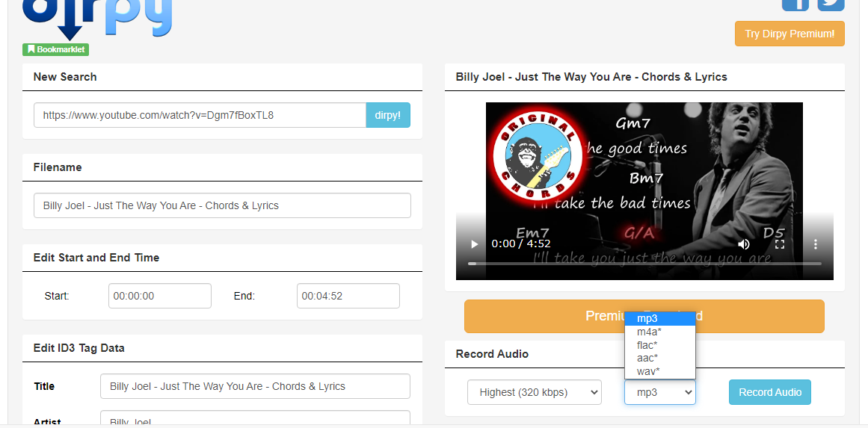This screenshot has width=868, height=428.
Task: Open the Dirpy Twitter page icon
Action: coord(831,5)
